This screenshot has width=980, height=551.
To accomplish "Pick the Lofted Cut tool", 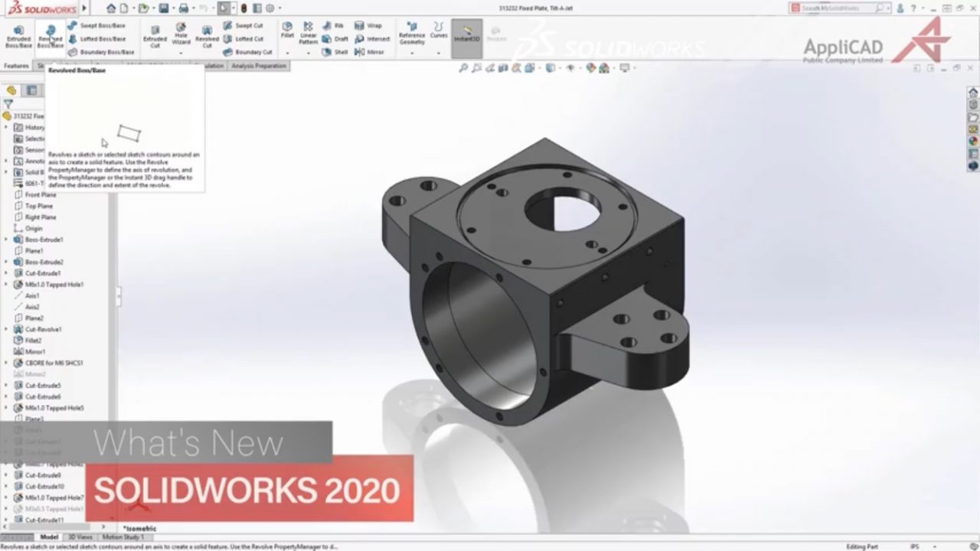I will point(243,38).
